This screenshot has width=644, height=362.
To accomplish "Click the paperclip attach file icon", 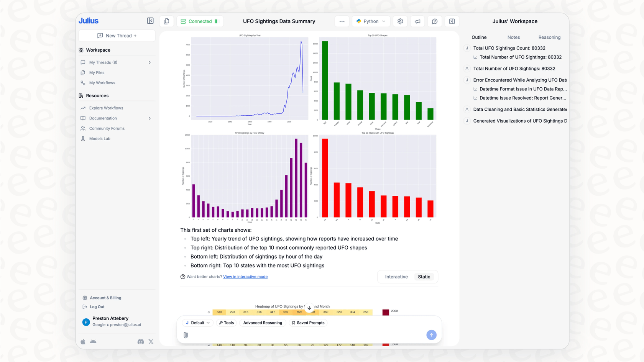I will point(186,335).
